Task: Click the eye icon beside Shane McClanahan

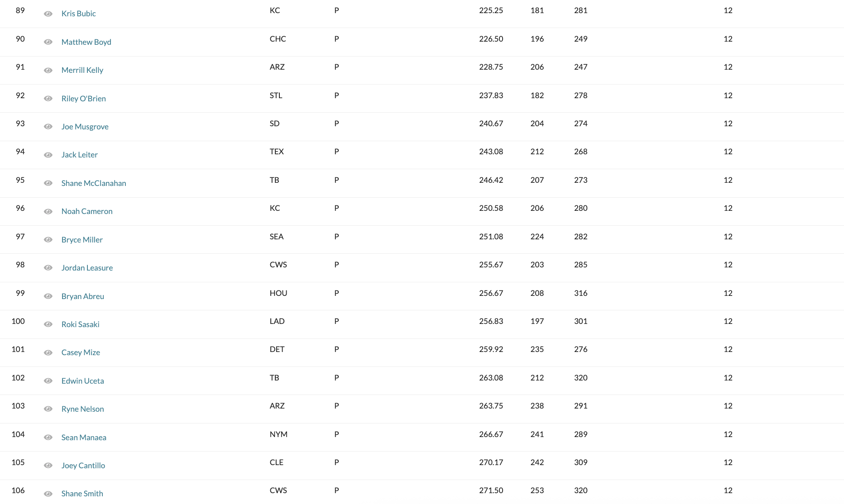Action: point(48,183)
